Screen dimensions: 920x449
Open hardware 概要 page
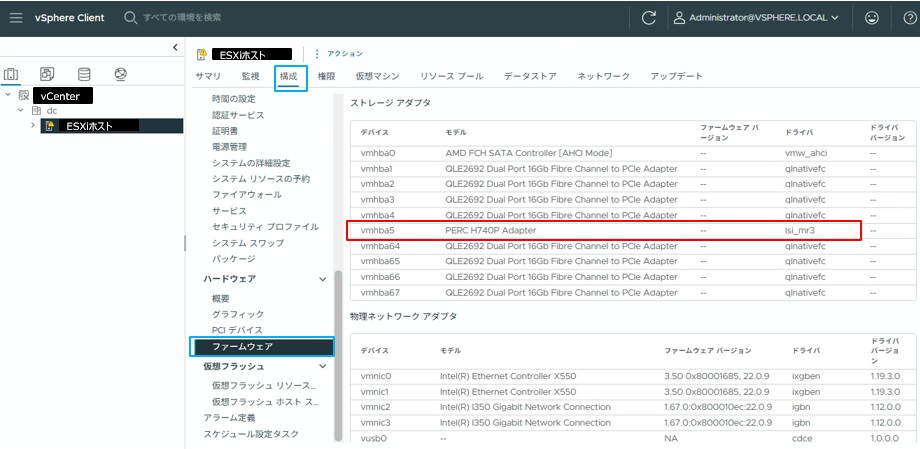[221, 299]
